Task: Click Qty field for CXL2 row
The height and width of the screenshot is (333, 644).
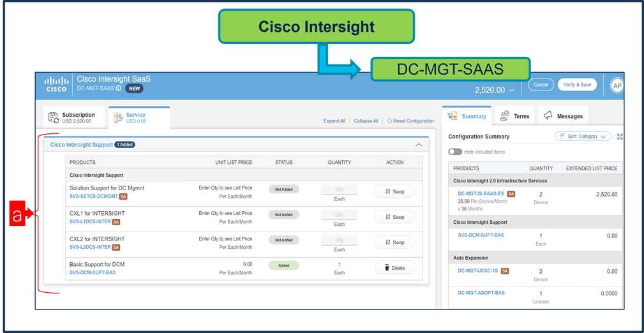Action: [340, 241]
